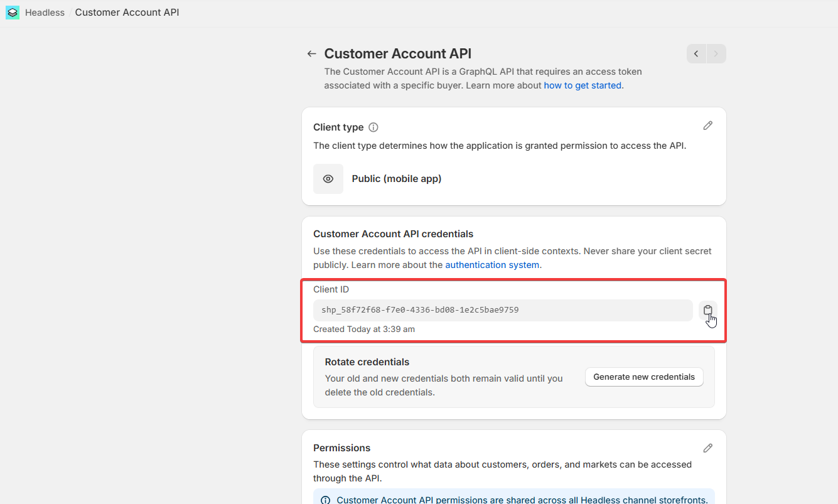Go to the next page with right chevron

point(716,54)
